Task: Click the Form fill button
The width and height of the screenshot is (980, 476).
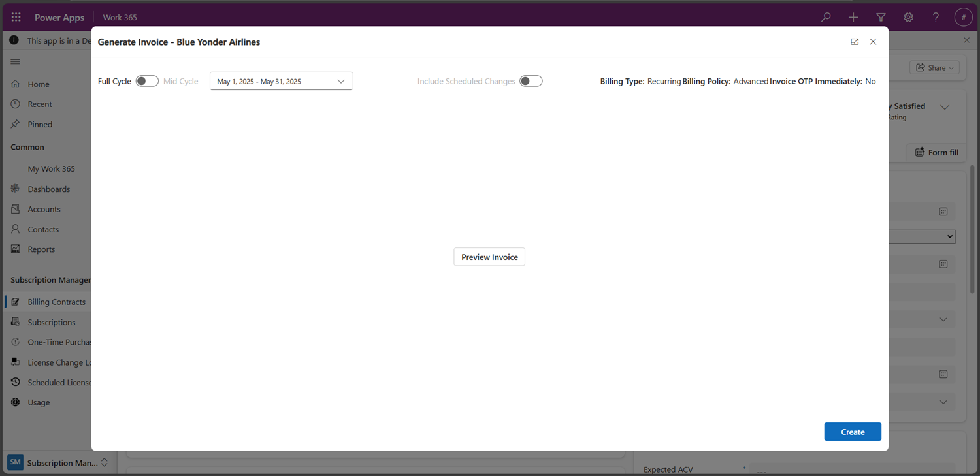Action: pos(936,152)
